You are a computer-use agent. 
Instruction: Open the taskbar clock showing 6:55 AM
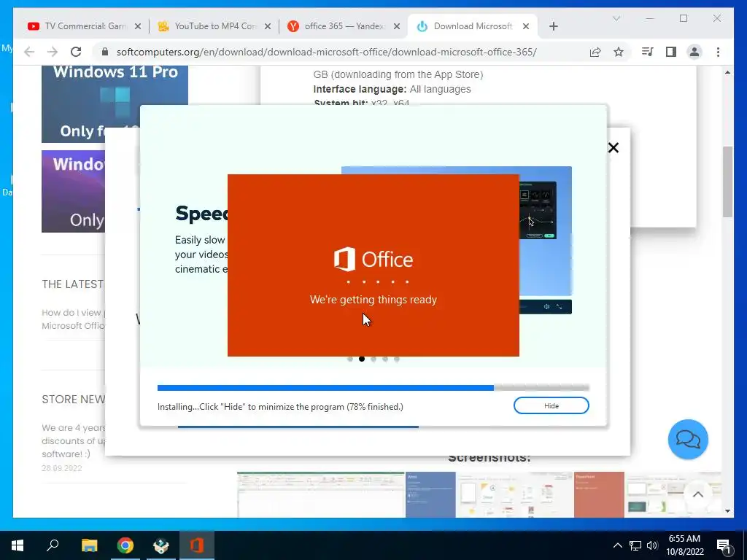point(684,545)
